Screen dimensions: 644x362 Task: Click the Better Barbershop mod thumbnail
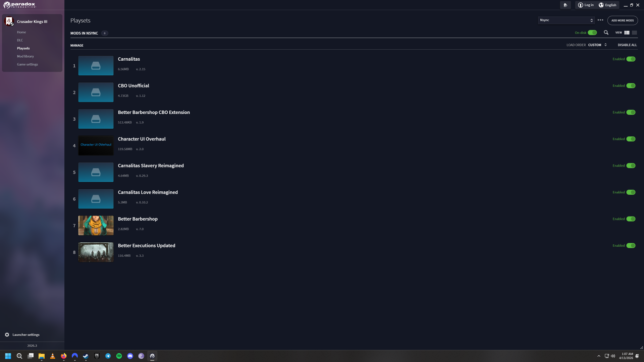(96, 226)
